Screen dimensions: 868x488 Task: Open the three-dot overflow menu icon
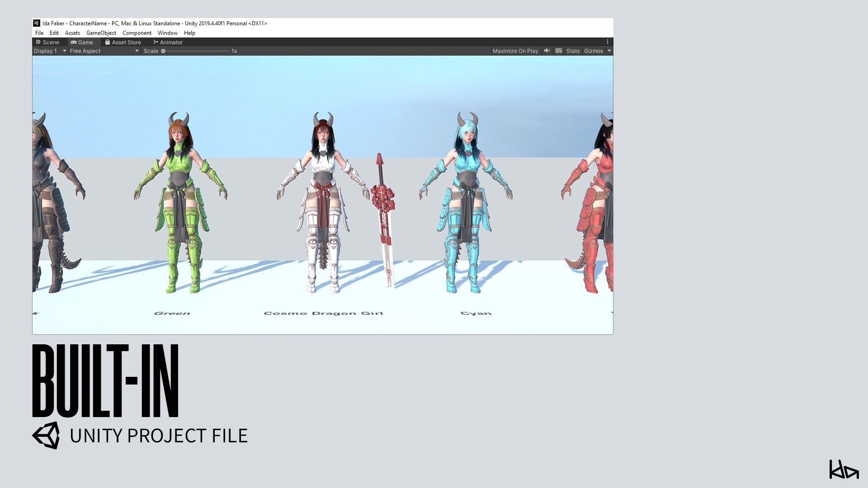tap(608, 42)
